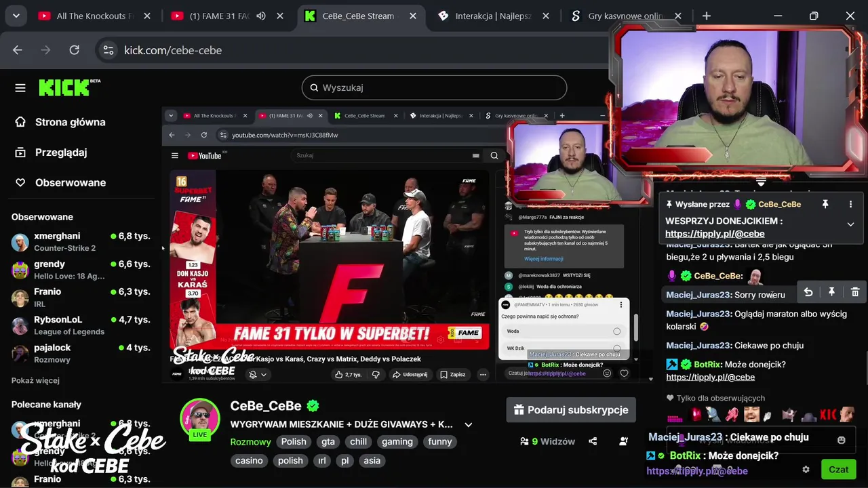Viewport: 868px width, 488px height.
Task: Like the FAME video (2,7 tys.)
Action: point(349,374)
